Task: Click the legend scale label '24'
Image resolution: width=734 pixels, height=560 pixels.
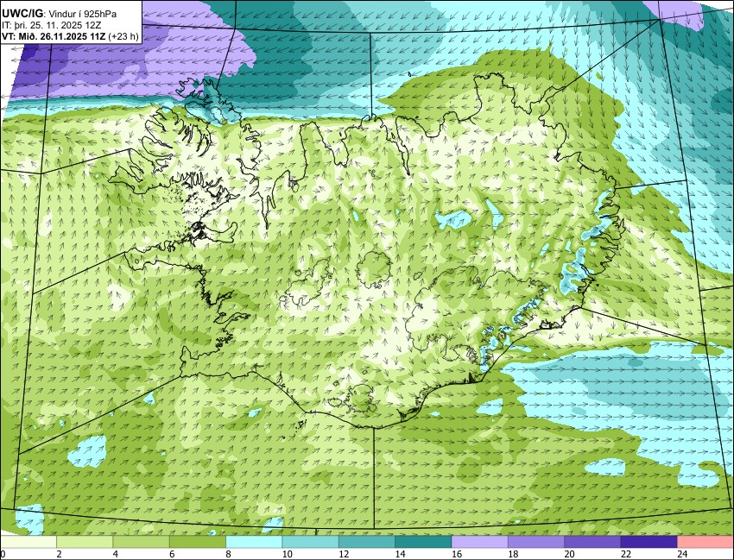Action: (x=682, y=554)
